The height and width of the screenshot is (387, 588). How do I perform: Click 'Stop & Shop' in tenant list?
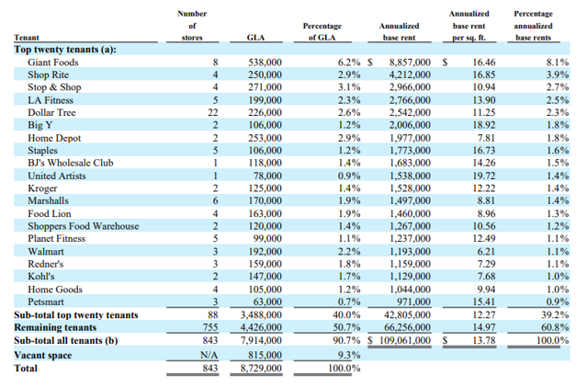54,87
